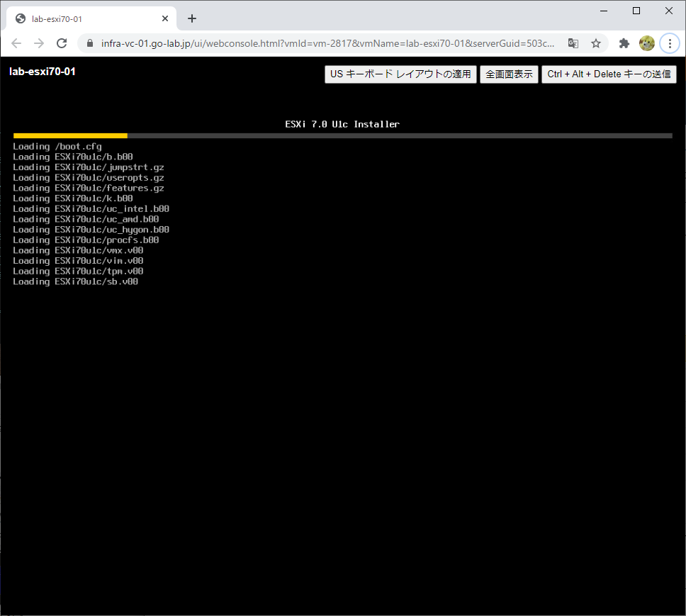The width and height of the screenshot is (686, 616).
Task: Focus the address bar URL
Action: pos(327,43)
